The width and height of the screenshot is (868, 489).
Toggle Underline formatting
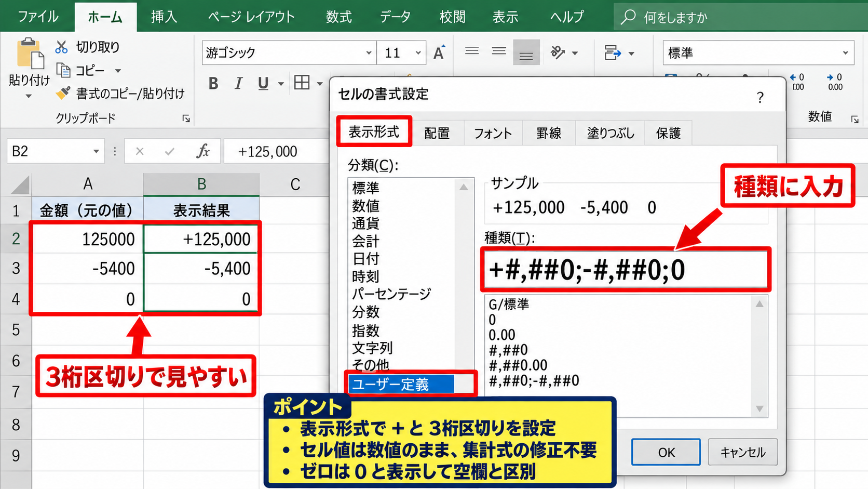[263, 83]
